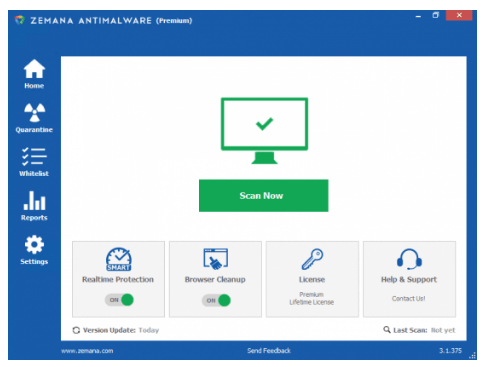Click the License tile title
This screenshot has width=484, height=367.
point(312,279)
